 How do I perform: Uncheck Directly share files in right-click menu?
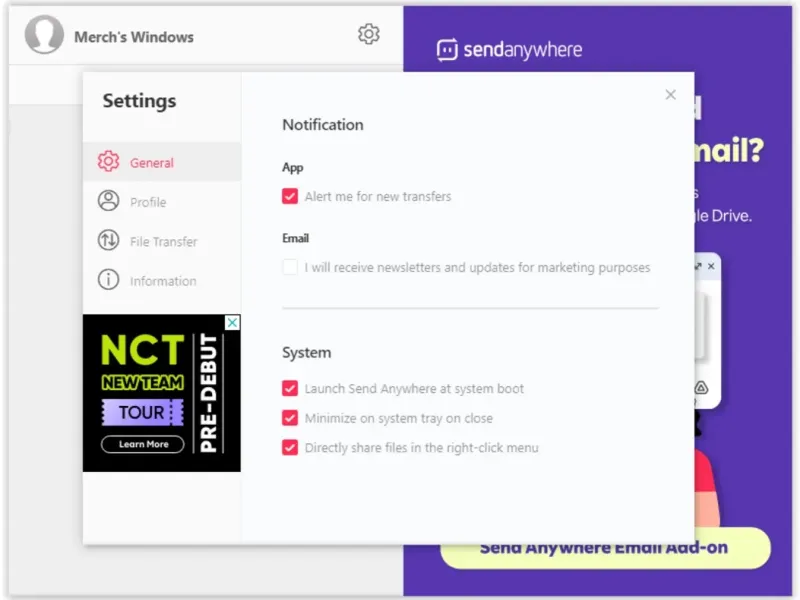(x=290, y=447)
